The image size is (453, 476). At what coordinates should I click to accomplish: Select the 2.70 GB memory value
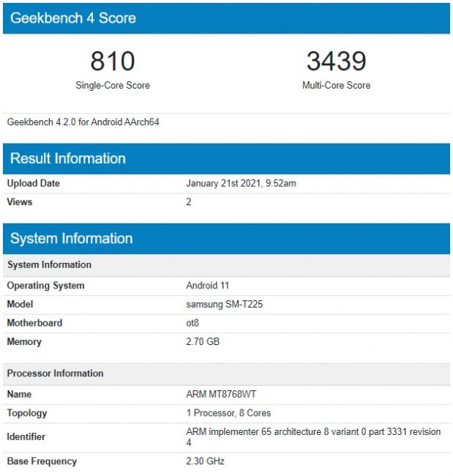pos(203,341)
